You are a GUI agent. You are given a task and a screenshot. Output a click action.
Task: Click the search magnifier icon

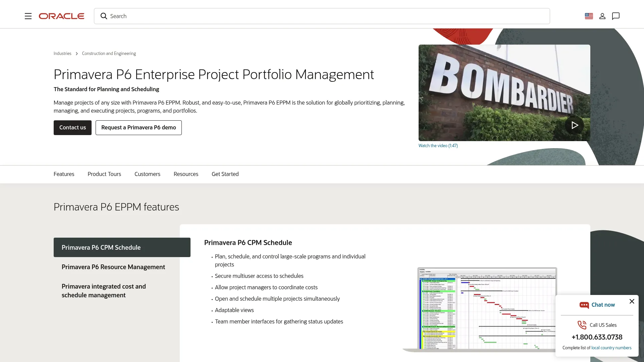[104, 16]
